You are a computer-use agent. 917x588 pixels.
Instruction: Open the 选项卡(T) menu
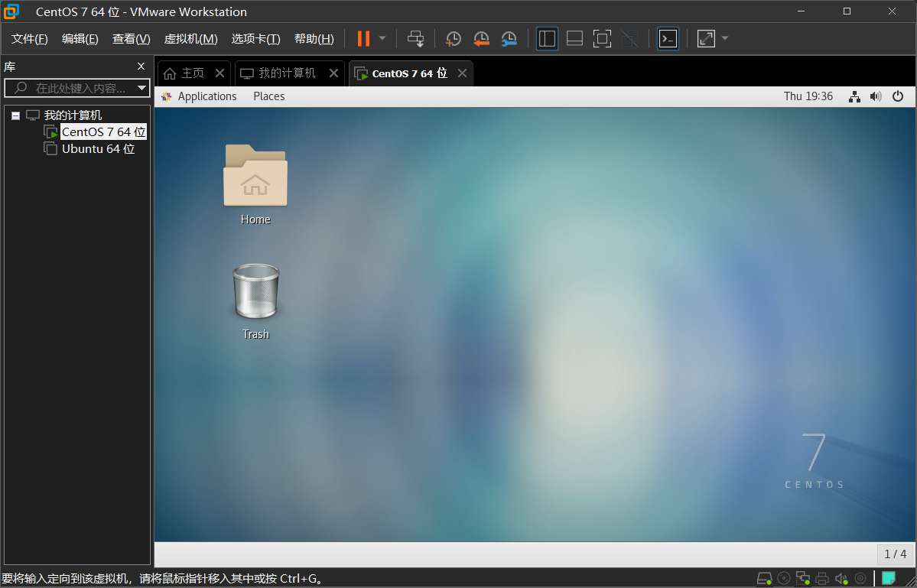pos(255,38)
